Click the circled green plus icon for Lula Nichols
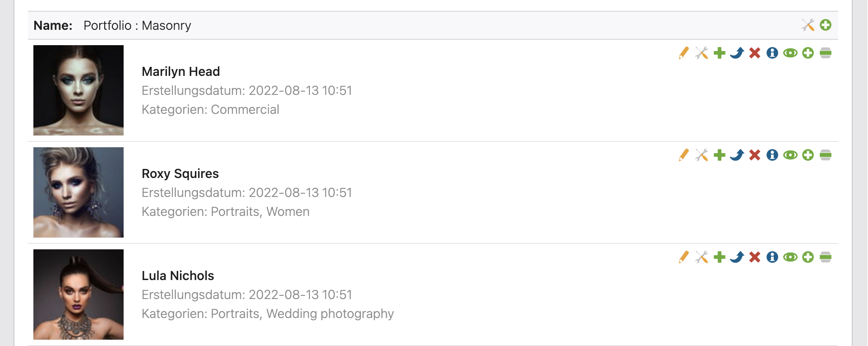Screen dimensions: 868x346 tap(808, 257)
